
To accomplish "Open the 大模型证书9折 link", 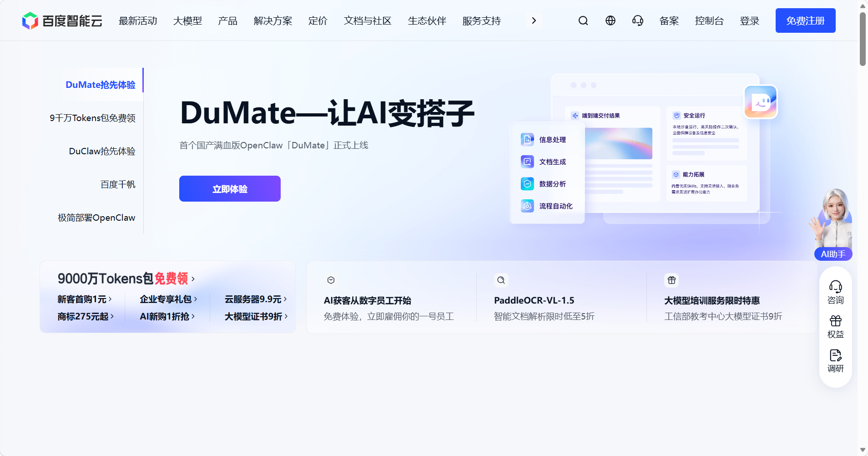I will [256, 316].
